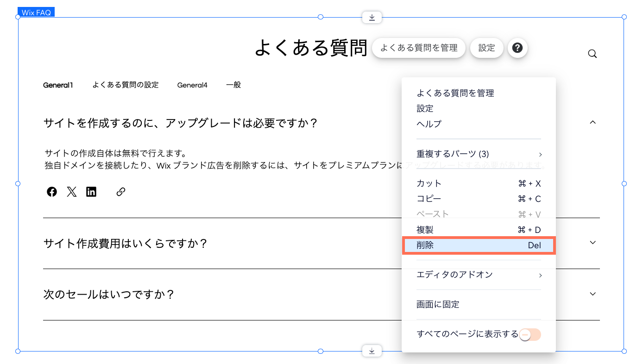
Task: Open help via the question mark icon
Action: pos(517,48)
